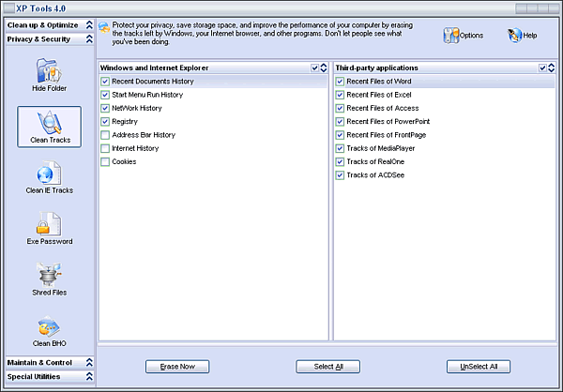The height and width of the screenshot is (392, 563).
Task: Click the Erase Now button
Action: (x=177, y=367)
